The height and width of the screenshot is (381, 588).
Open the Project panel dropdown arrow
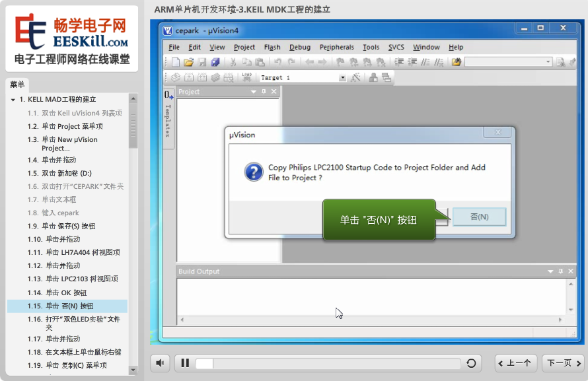[x=254, y=92]
